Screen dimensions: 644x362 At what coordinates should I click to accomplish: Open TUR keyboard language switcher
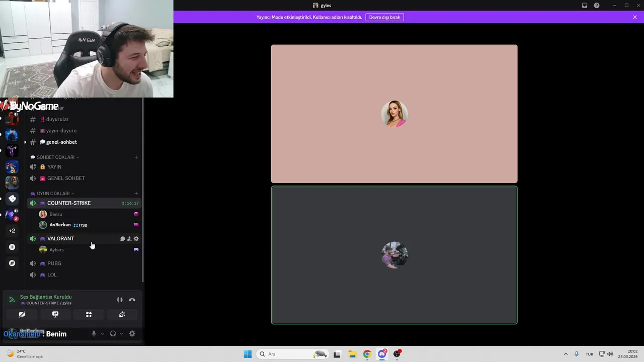tap(589, 354)
